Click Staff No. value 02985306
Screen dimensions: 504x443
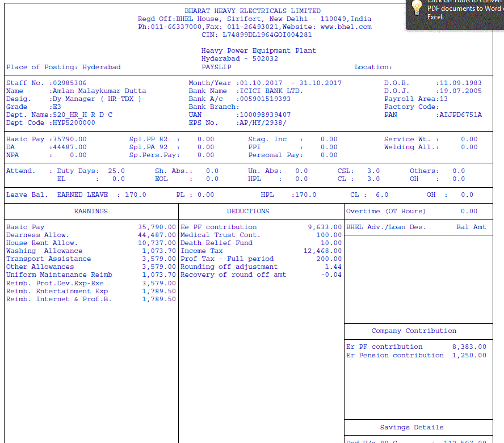[69, 83]
